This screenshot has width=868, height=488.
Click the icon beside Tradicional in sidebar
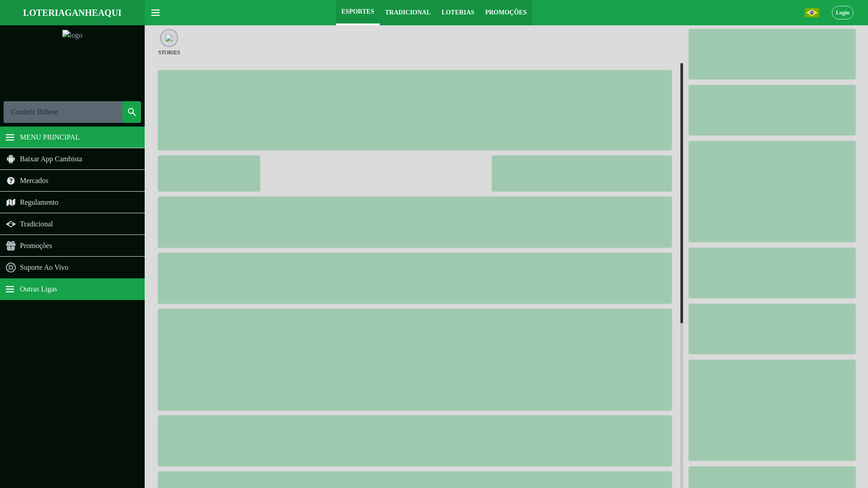(x=11, y=224)
